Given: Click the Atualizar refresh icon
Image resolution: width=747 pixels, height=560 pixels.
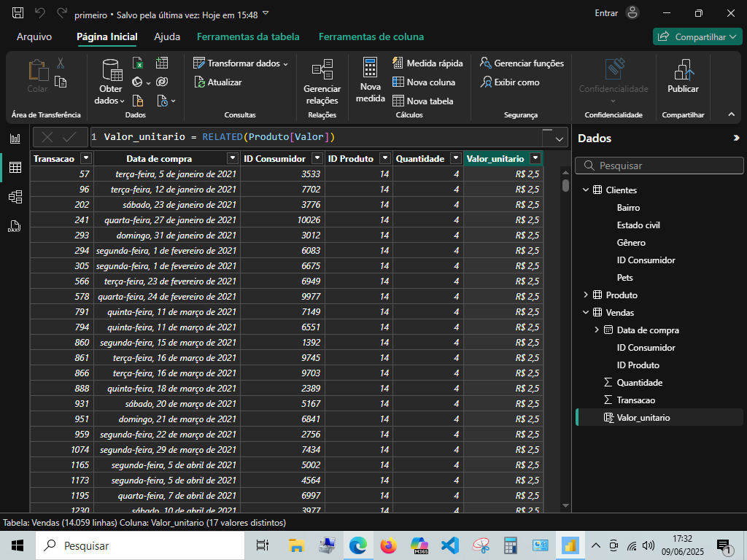Looking at the screenshot, I should coord(200,82).
